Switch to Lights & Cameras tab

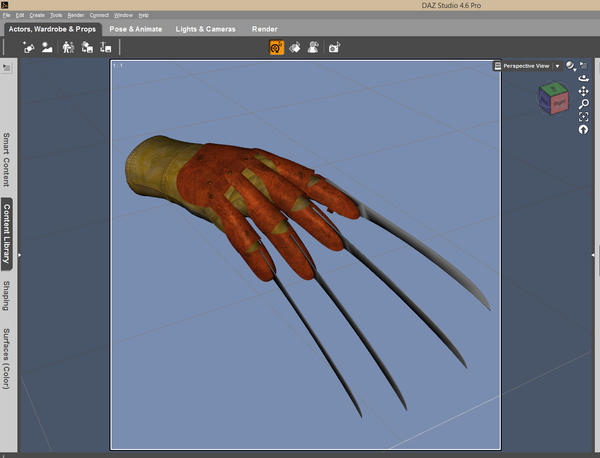coord(205,29)
